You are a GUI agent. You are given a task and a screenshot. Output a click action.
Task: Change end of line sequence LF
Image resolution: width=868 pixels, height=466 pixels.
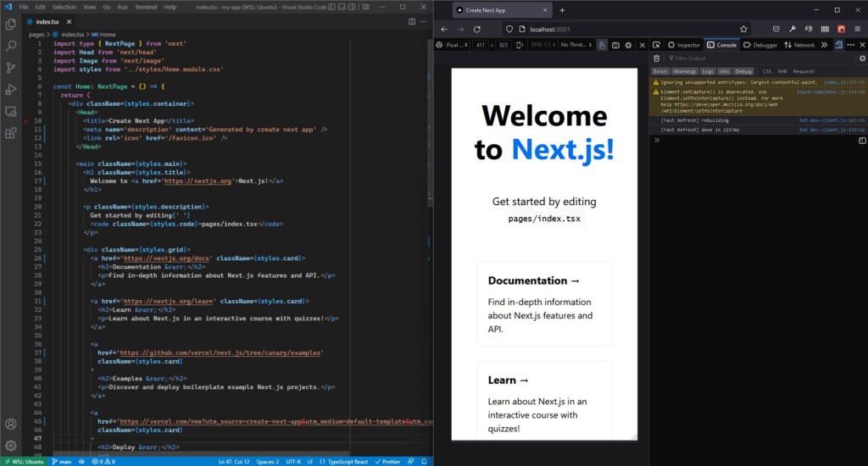click(310, 462)
